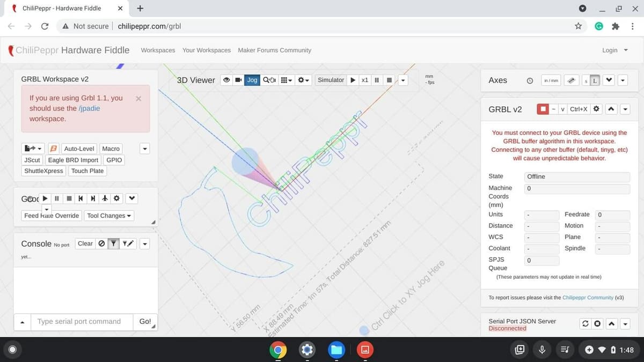Dismiss the Grbl 1.1 warning alert
This screenshot has height=362, width=644.
(x=138, y=99)
